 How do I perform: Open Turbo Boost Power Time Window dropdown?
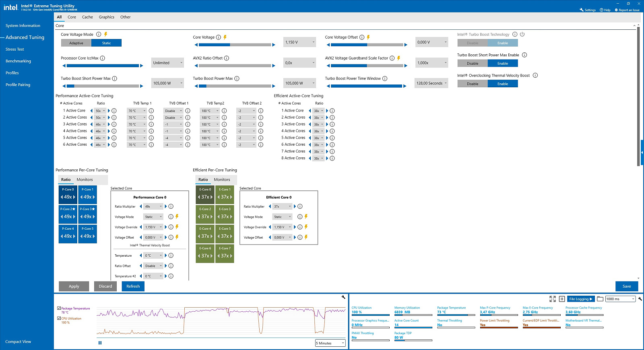pyautogui.click(x=432, y=83)
